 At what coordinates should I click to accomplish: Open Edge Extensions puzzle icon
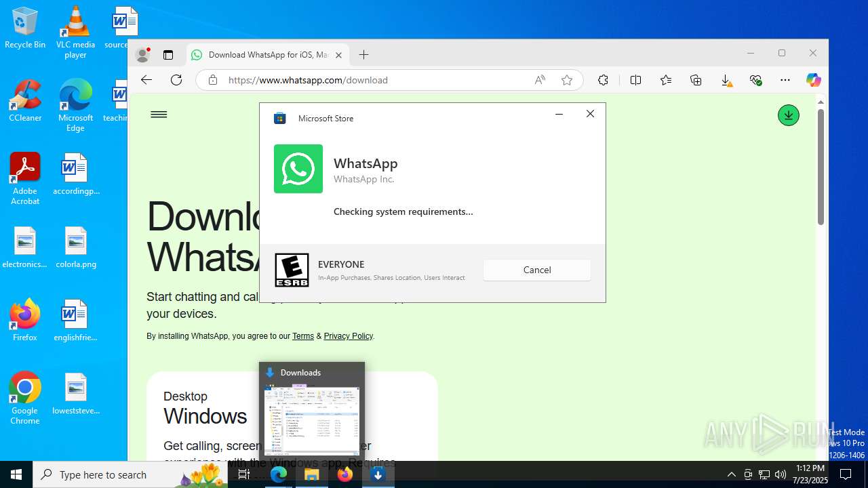click(603, 80)
